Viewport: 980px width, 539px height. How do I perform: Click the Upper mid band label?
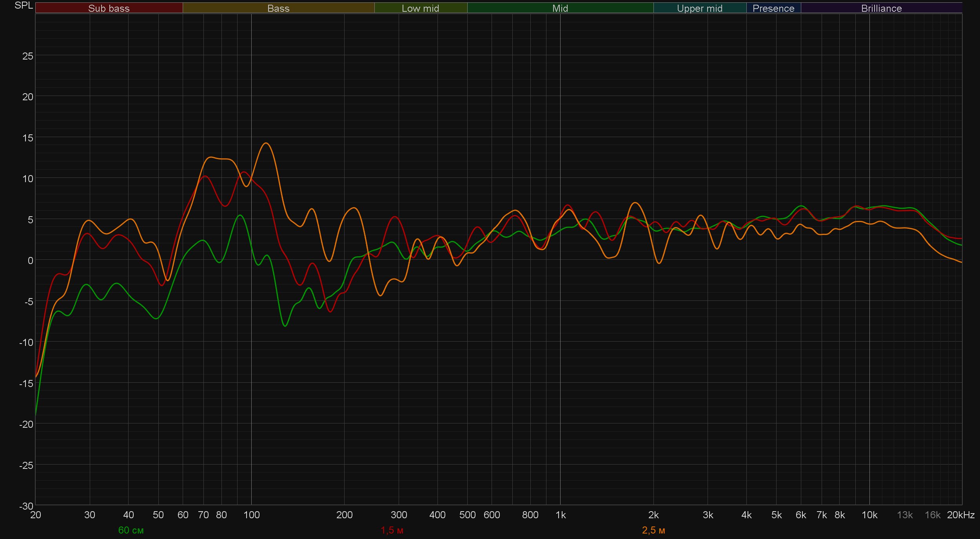tap(699, 8)
